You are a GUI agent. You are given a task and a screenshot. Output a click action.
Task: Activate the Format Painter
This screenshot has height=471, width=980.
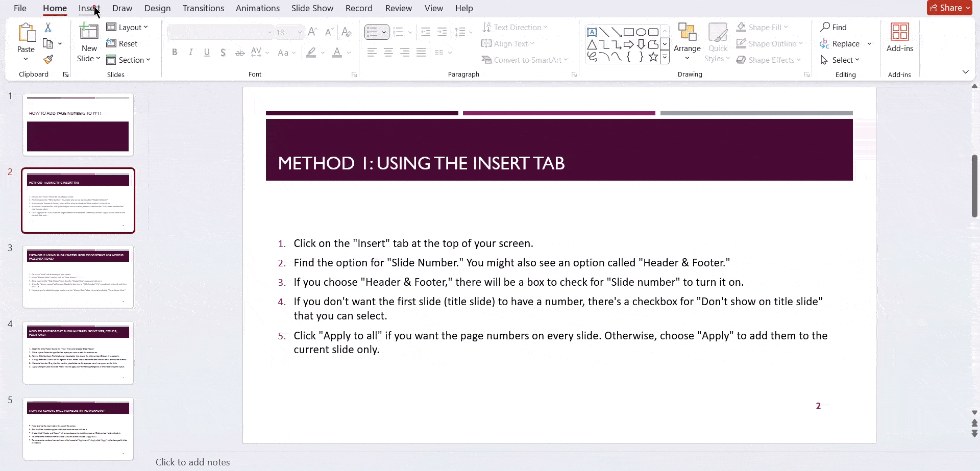pyautogui.click(x=48, y=59)
